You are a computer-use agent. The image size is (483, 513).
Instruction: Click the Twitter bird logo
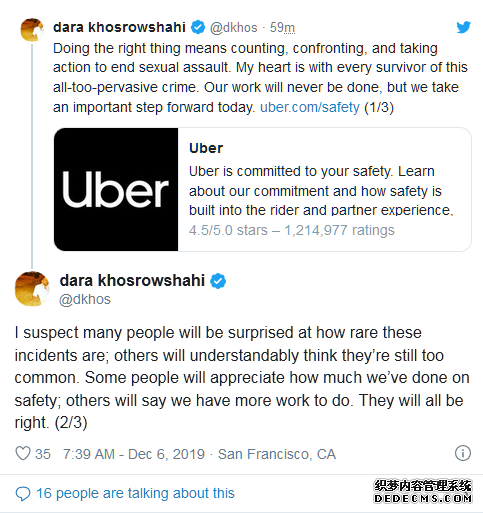463,27
